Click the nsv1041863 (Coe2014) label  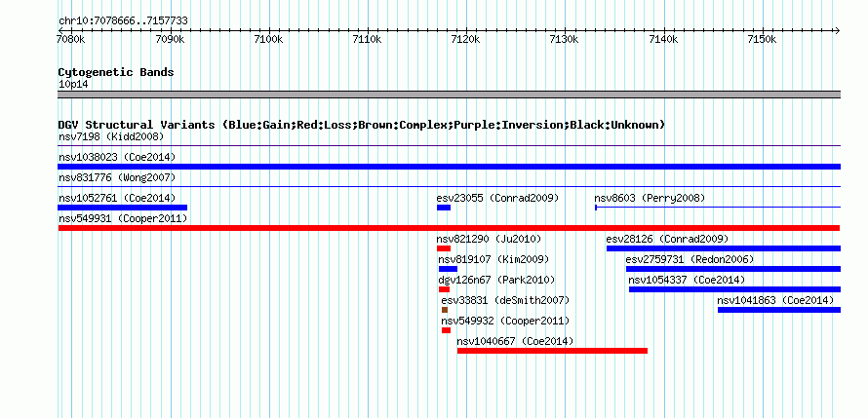click(x=775, y=300)
